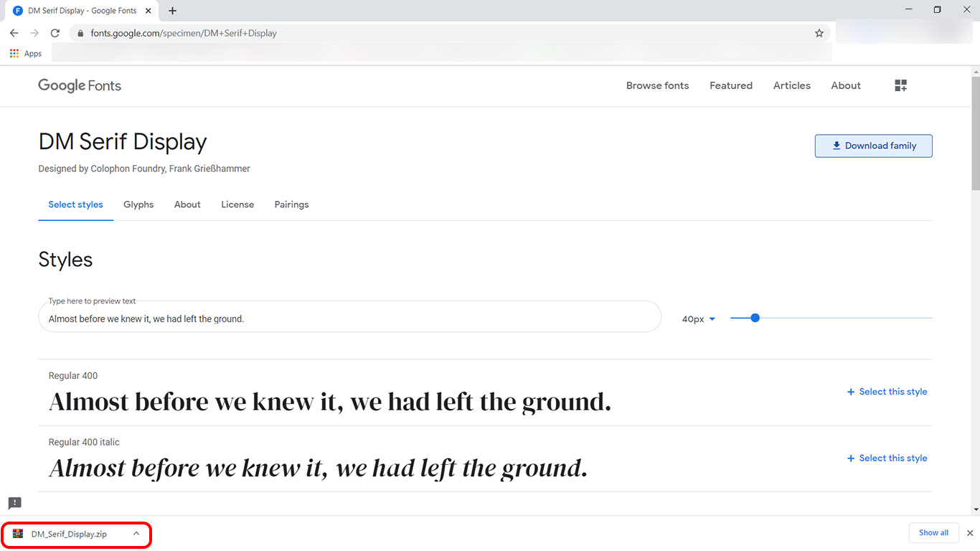Open the DM_Serif_Display.zip download
Viewport: 980px width, 551px height.
pos(69,534)
